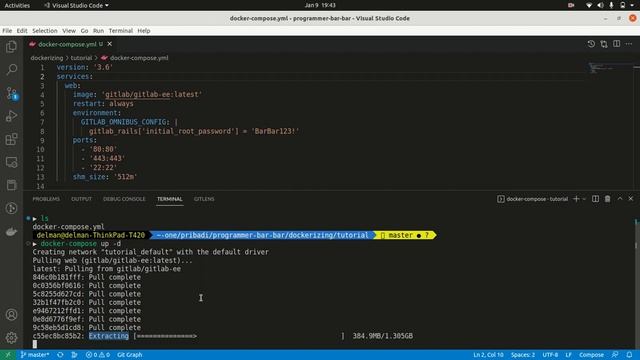Open the View menu
This screenshot has height=360, width=640.
(x=69, y=31)
